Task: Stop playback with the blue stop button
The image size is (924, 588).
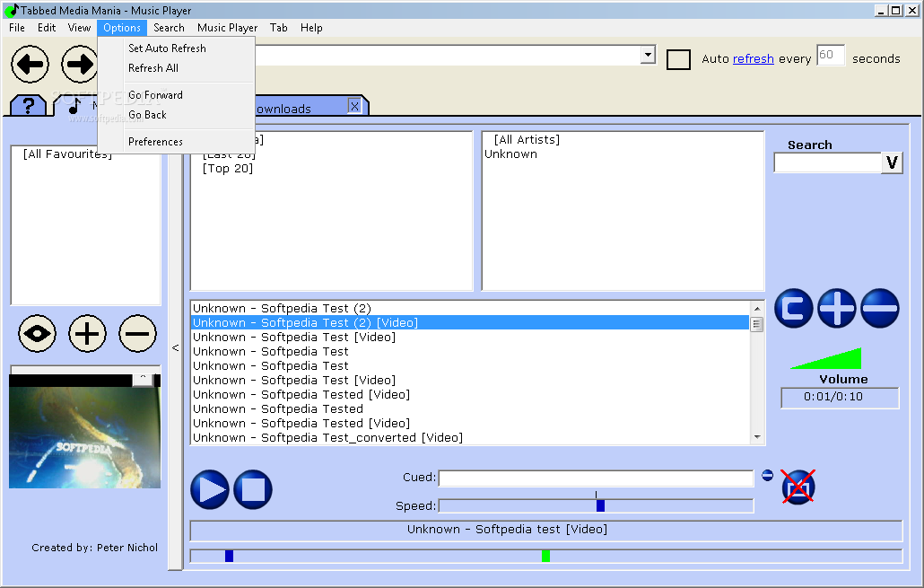Action: (253, 489)
